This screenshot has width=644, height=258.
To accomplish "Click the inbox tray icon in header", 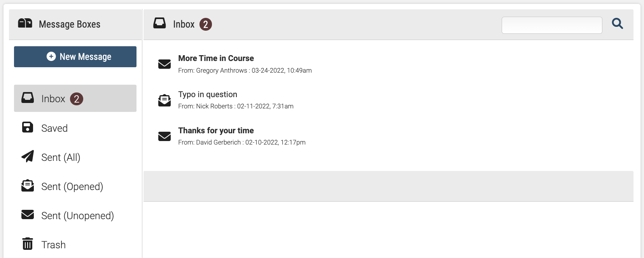I will click(x=159, y=23).
